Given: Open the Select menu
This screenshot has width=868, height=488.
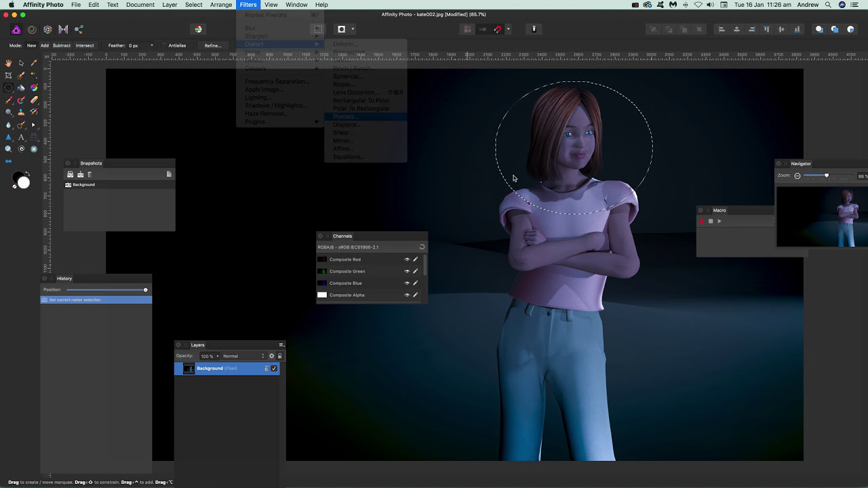Looking at the screenshot, I should (x=193, y=5).
